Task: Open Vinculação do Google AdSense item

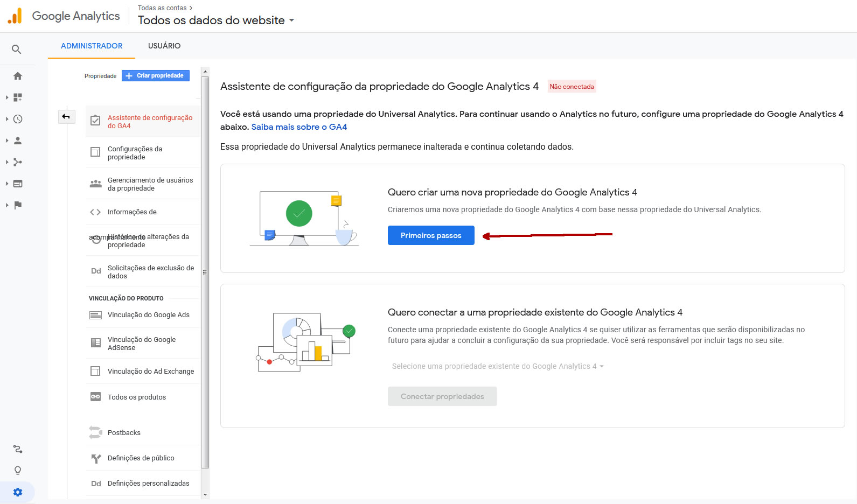Action: pyautogui.click(x=143, y=344)
